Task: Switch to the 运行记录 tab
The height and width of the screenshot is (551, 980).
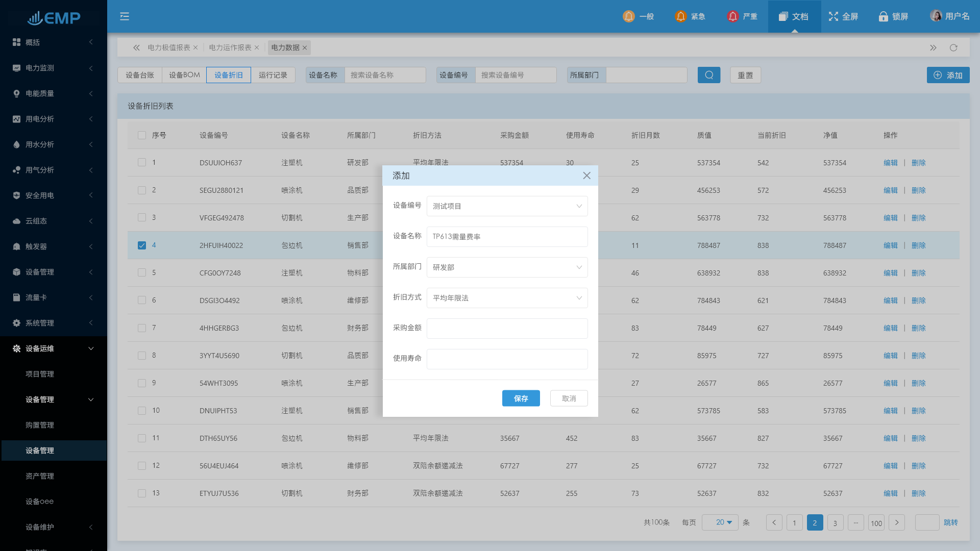Action: 273,75
